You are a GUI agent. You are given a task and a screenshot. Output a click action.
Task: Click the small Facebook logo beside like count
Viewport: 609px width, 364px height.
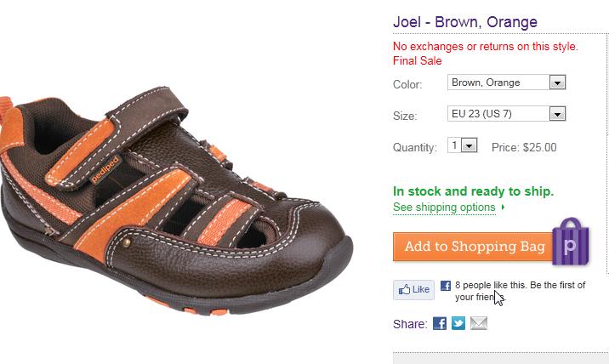(x=446, y=286)
